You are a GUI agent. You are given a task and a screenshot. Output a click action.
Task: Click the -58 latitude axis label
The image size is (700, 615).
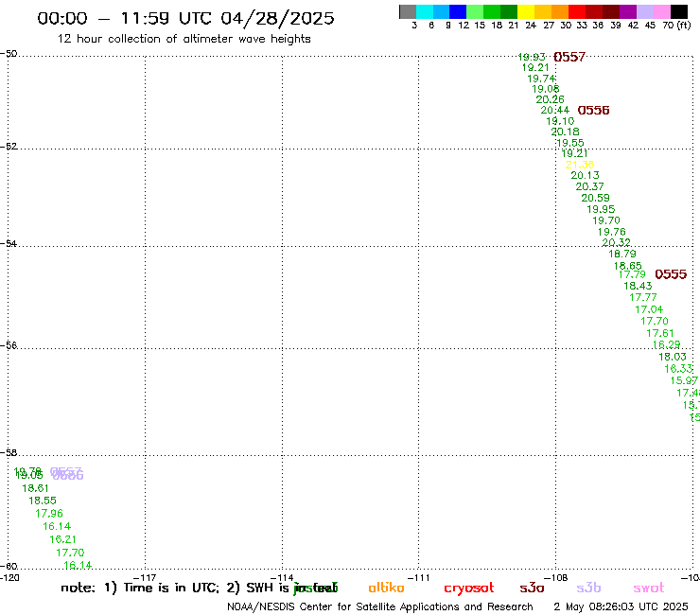coord(9,452)
